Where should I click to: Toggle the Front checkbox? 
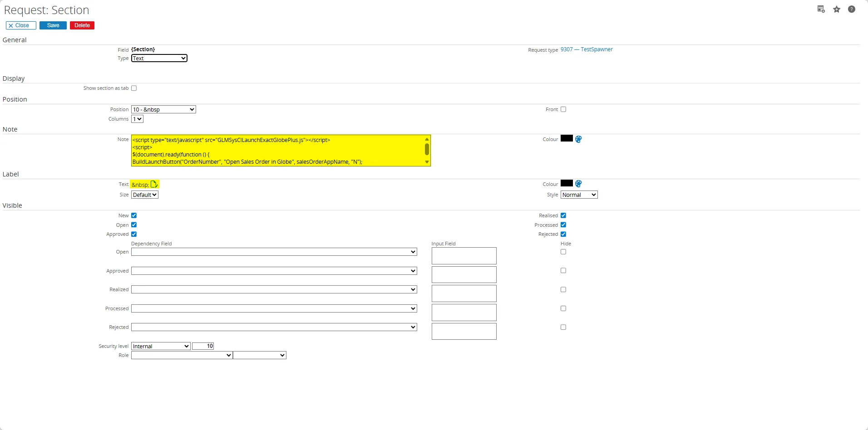tap(563, 109)
